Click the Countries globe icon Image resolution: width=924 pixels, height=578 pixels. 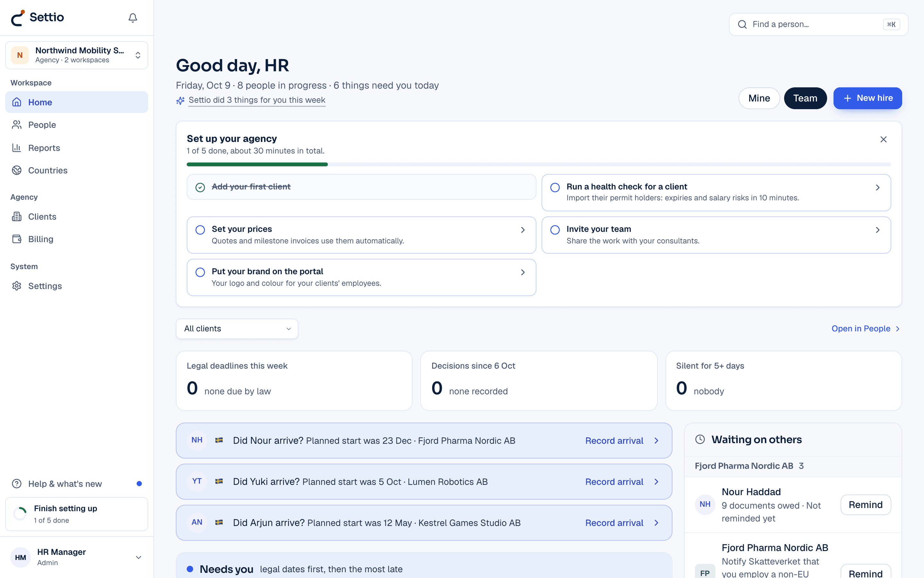(16, 170)
